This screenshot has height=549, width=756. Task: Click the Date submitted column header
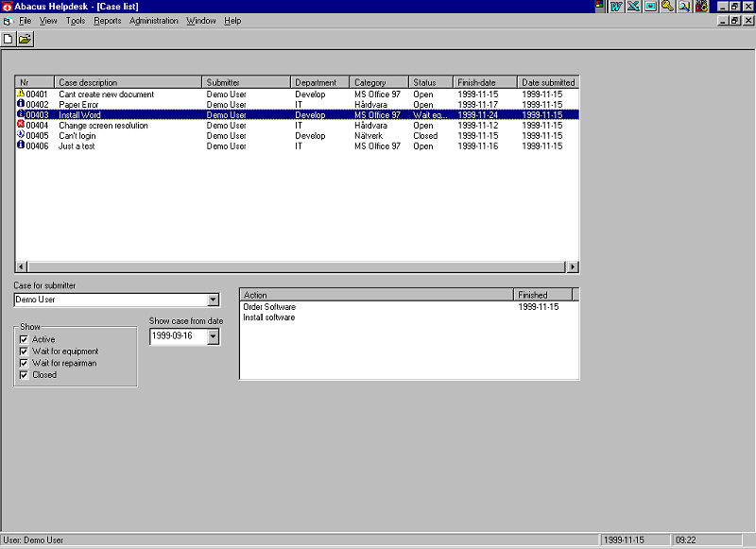click(x=548, y=82)
